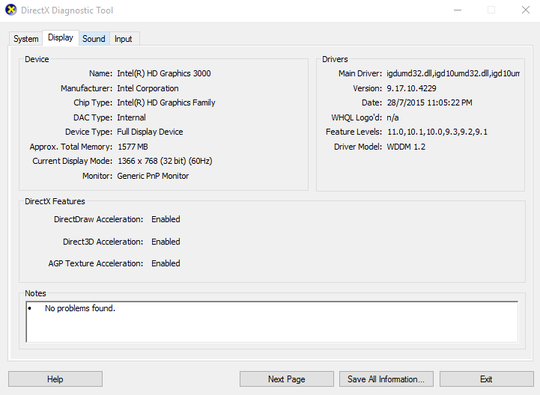Click the 'Device' group heading
The height and width of the screenshot is (395, 540).
(x=37, y=59)
